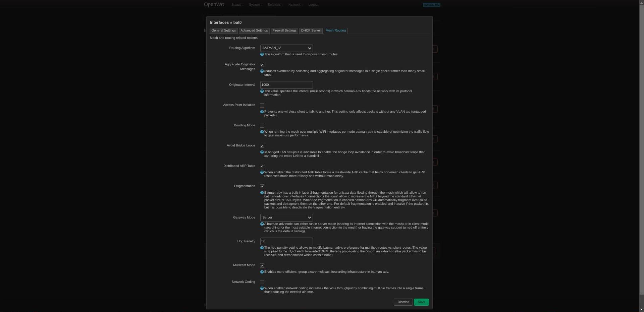Click the REFRESHING status badge
The height and width of the screenshot is (312, 644).
click(x=431, y=5)
